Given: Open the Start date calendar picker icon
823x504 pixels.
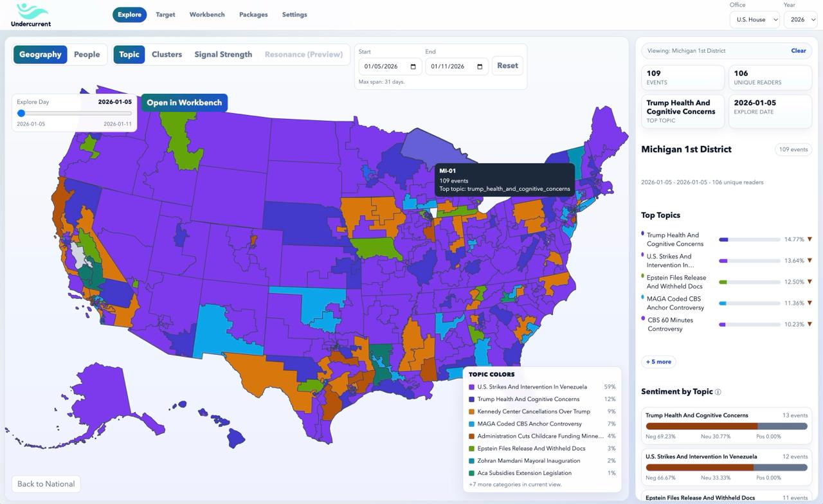Looking at the screenshot, I should [x=413, y=67].
